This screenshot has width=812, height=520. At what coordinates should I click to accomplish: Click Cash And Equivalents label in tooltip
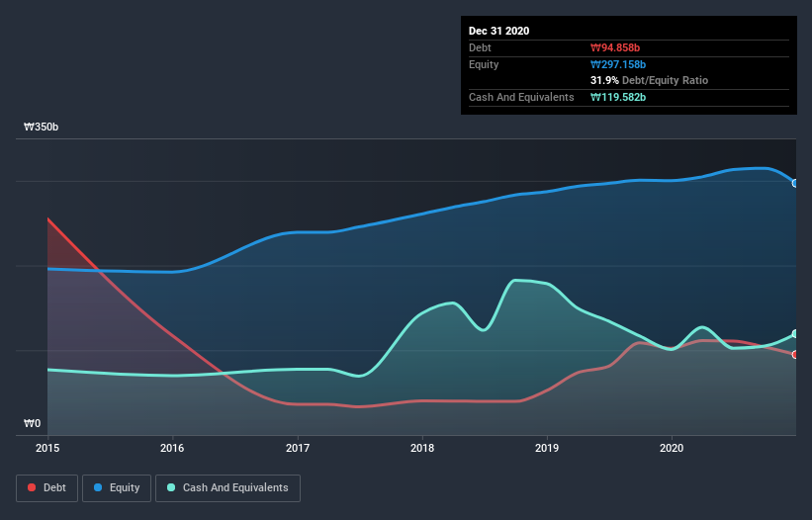[x=521, y=97]
